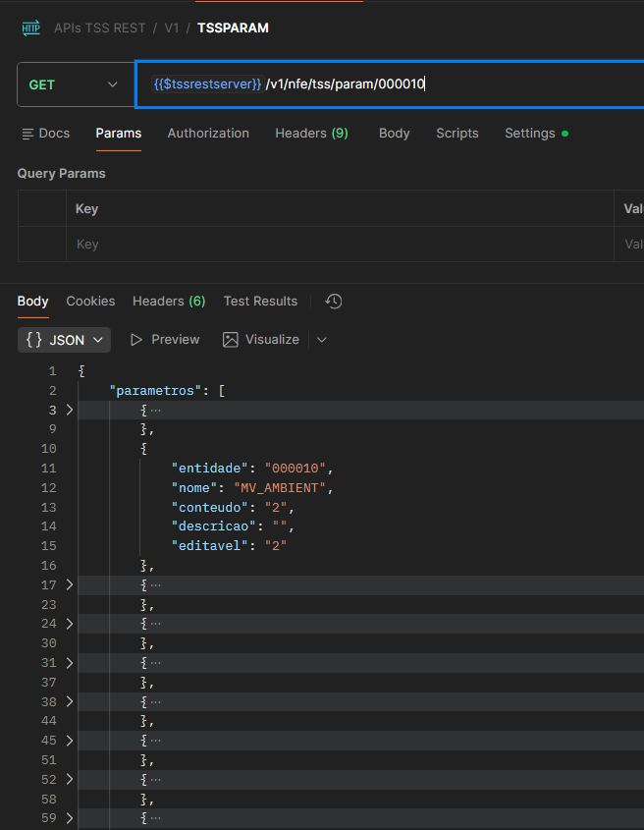Click the Docs document icon

27,134
